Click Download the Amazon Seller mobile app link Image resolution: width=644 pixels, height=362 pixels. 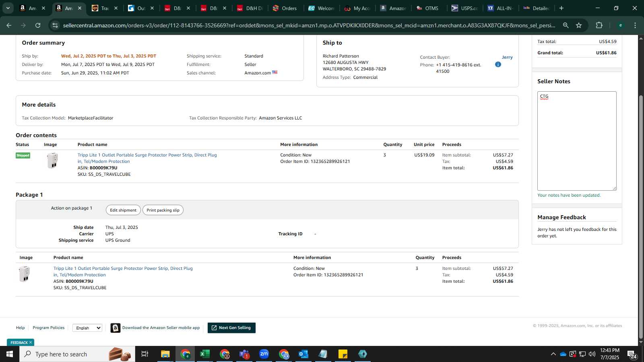coord(161,328)
